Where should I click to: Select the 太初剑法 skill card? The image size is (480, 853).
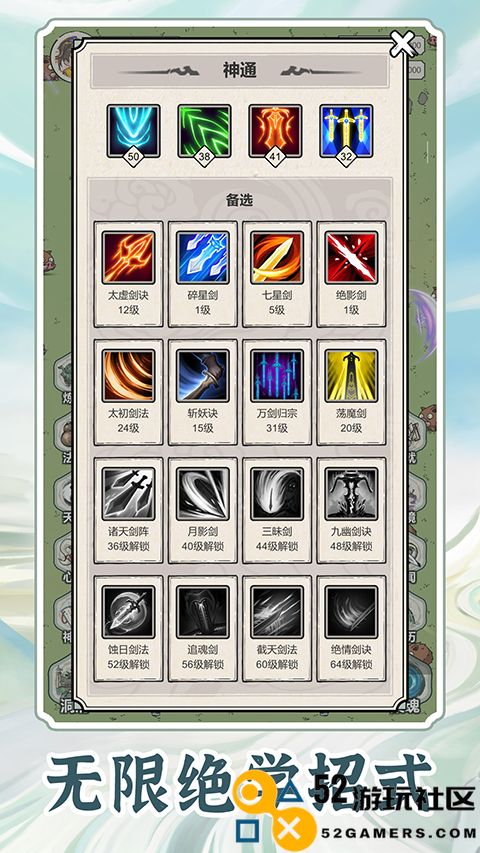pyautogui.click(x=128, y=392)
